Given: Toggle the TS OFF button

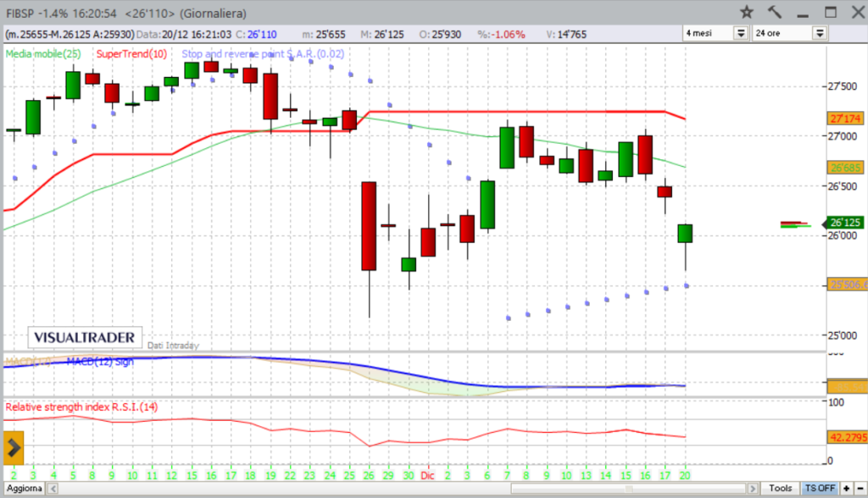Looking at the screenshot, I should pos(820,488).
